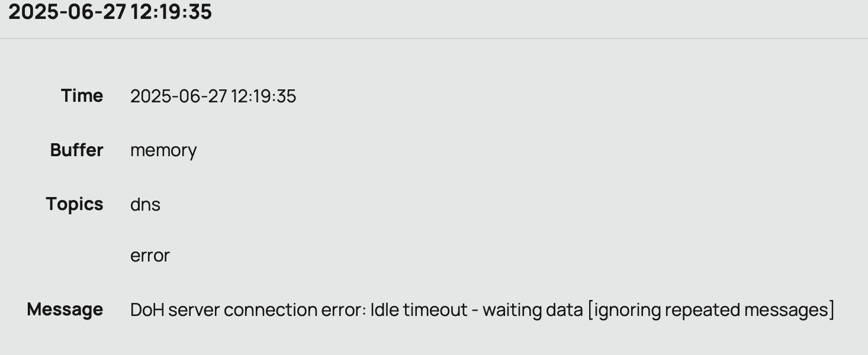Select the Time value 2025-06-27 12:19:35
Image resolution: width=868 pixels, height=355 pixels.
[x=213, y=96]
